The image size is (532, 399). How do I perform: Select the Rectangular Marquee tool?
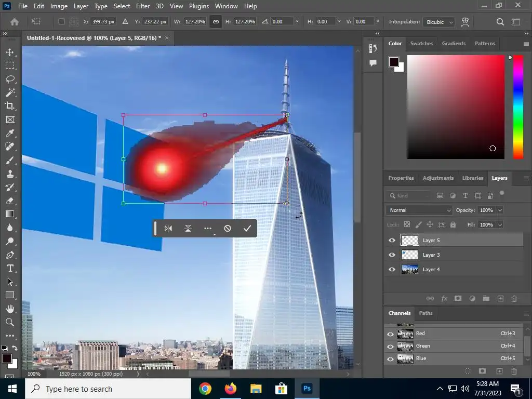point(10,65)
